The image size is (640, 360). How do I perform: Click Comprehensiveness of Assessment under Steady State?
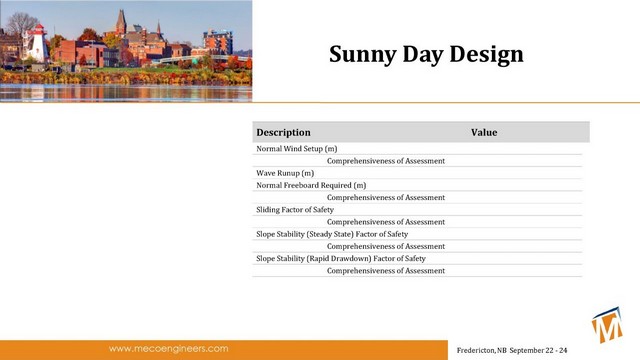pyautogui.click(x=386, y=247)
